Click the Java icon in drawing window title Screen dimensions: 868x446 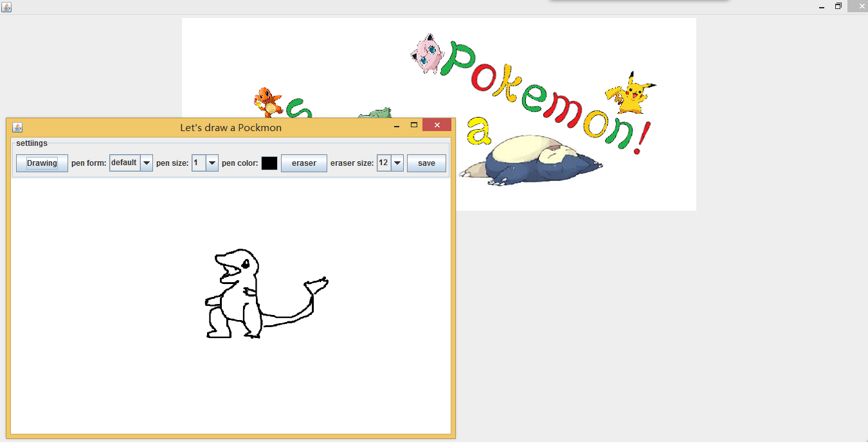tap(17, 127)
